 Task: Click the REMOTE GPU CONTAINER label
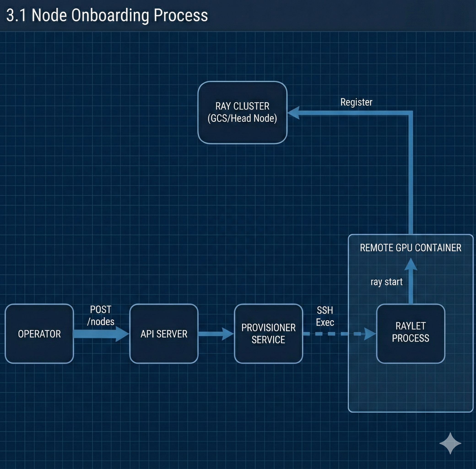tap(411, 248)
